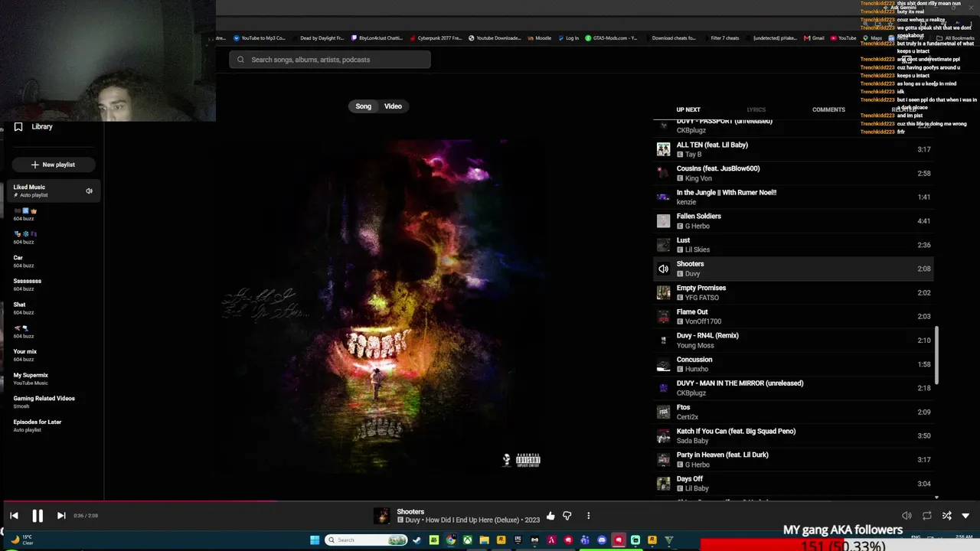
Task: Play Lust by Lil Skies
Action: [x=794, y=245]
